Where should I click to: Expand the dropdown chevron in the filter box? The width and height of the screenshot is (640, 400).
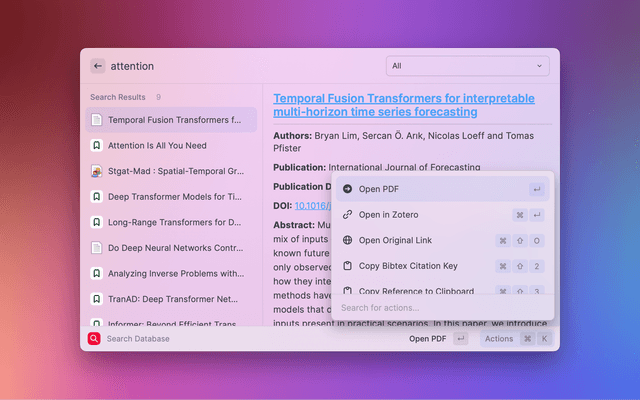[540, 66]
